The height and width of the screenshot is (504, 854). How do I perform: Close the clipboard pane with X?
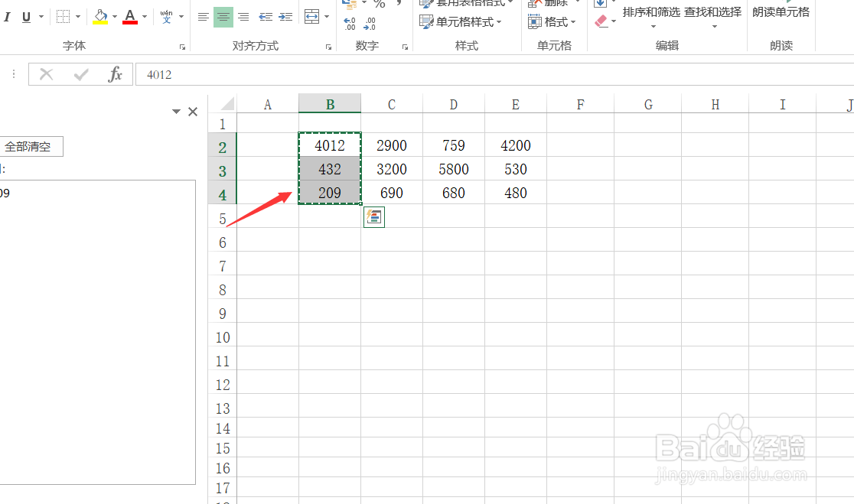(193, 112)
